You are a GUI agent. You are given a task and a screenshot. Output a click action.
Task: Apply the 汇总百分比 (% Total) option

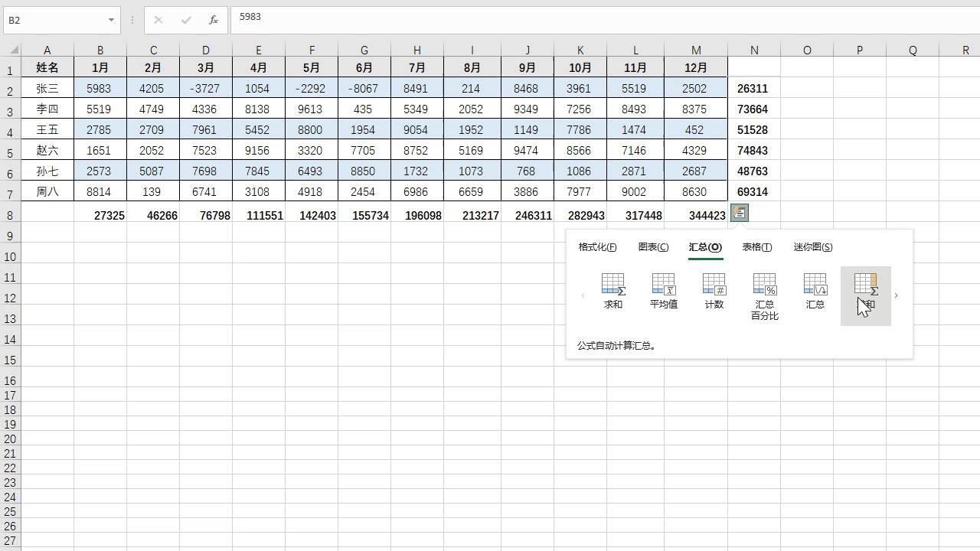coord(765,296)
